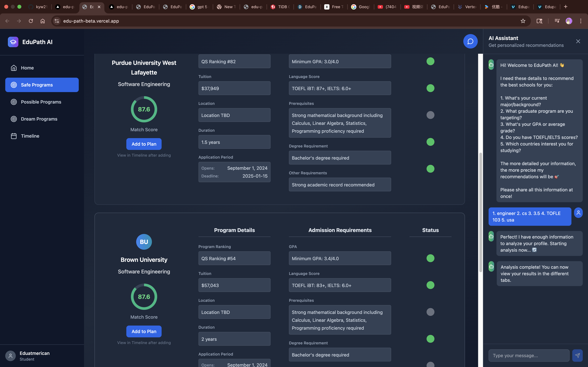
Task: Reload the page in browser
Action: click(x=31, y=21)
